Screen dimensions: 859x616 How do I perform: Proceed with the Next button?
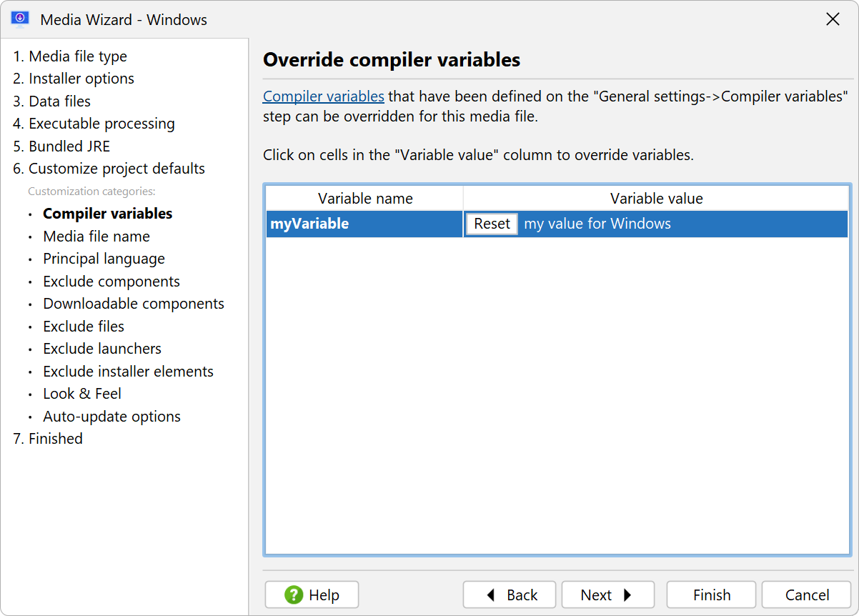pyautogui.click(x=608, y=595)
